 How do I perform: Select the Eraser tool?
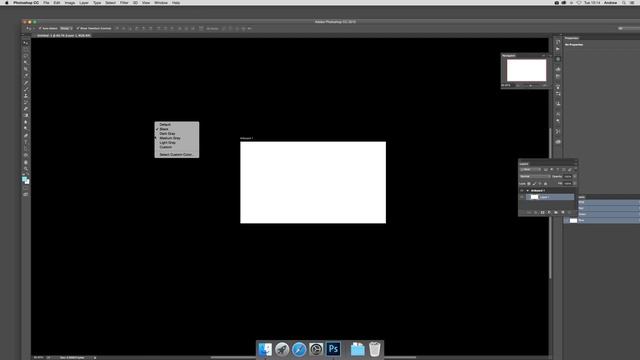[x=26, y=109]
